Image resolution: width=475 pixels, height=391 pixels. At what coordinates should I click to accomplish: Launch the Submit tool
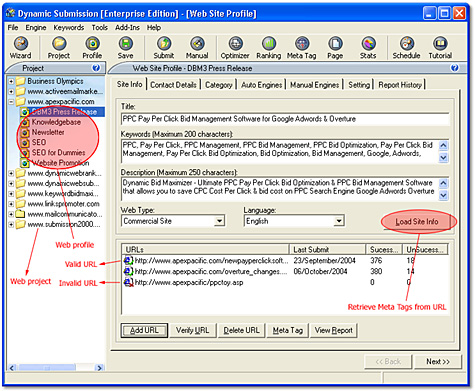164,48
